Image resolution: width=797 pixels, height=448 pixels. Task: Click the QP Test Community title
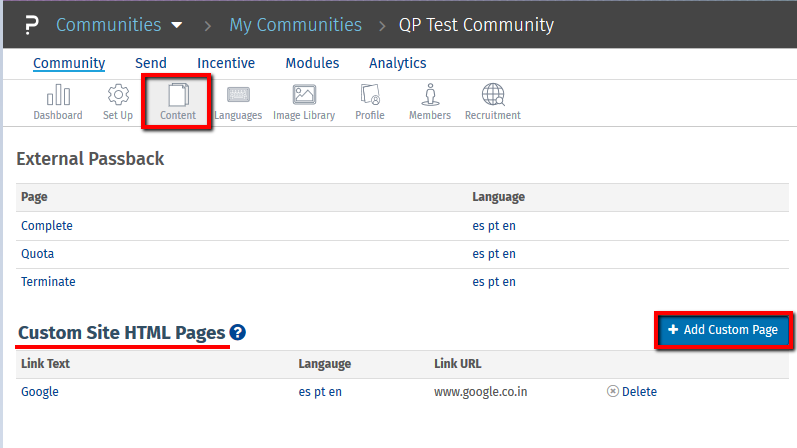tap(476, 25)
